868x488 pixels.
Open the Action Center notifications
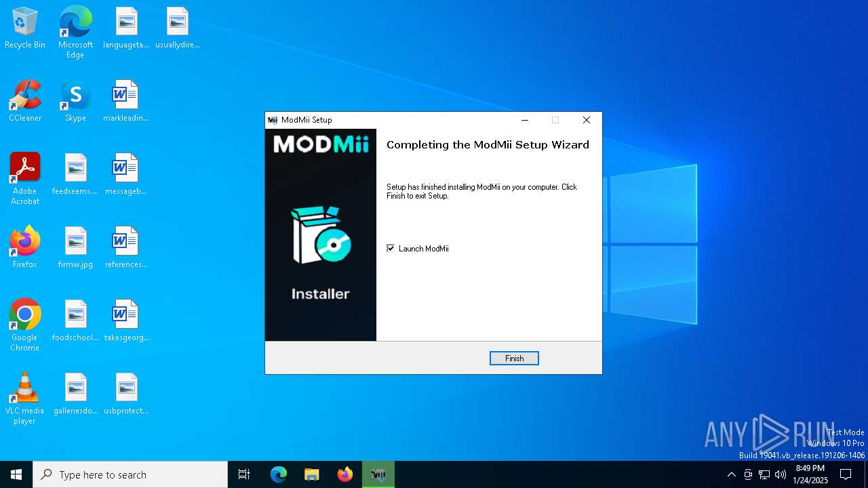(846, 474)
